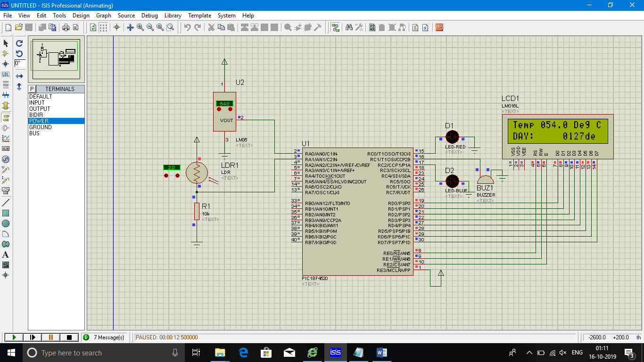Select GROUND in terminals list
644x362 pixels.
56,127
